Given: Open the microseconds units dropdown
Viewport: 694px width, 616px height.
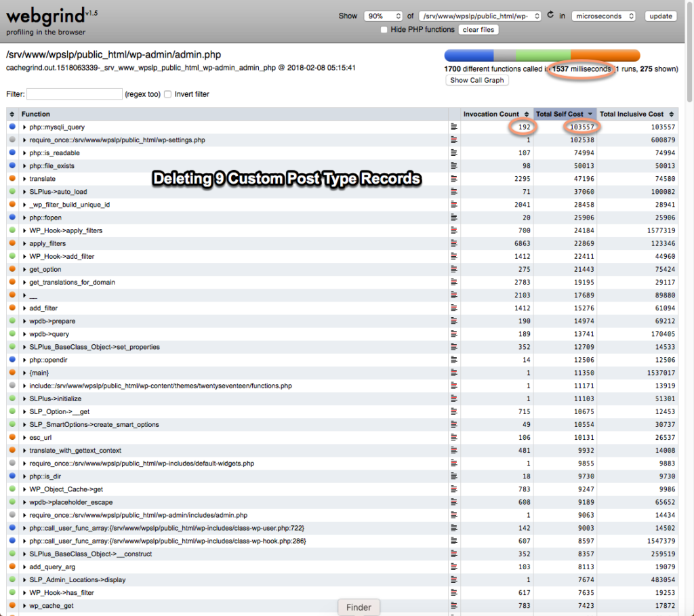Looking at the screenshot, I should [x=603, y=16].
